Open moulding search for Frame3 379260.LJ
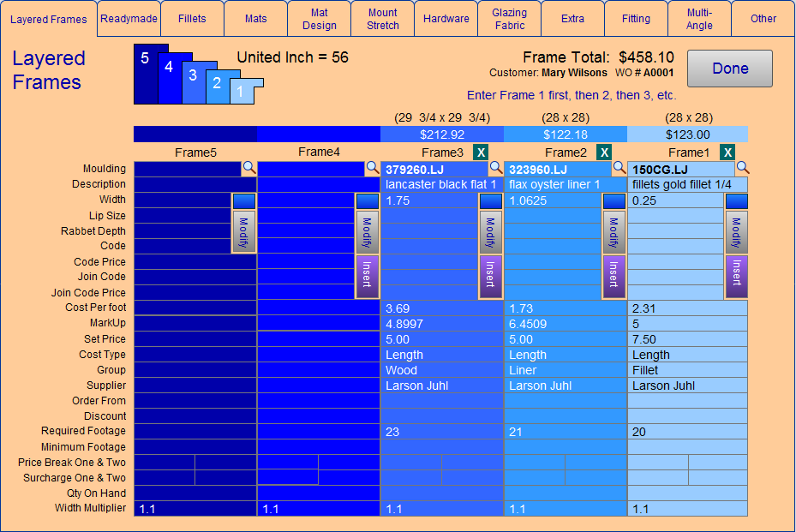 (x=495, y=169)
